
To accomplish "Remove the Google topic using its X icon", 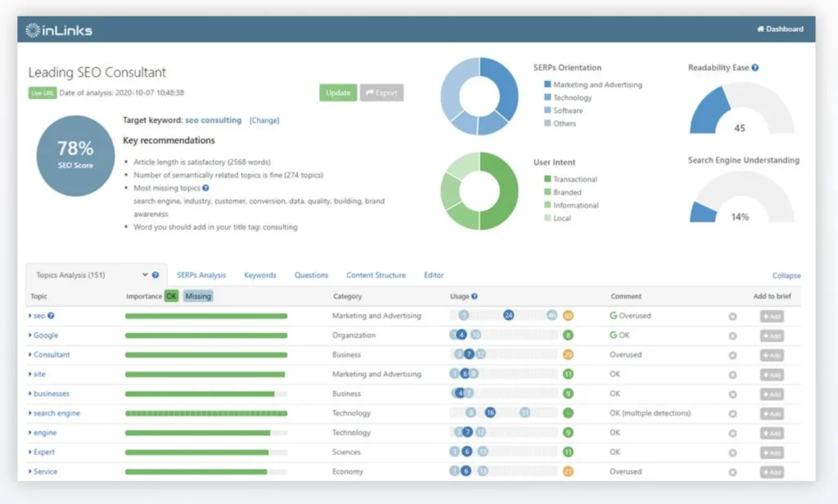I will point(732,335).
